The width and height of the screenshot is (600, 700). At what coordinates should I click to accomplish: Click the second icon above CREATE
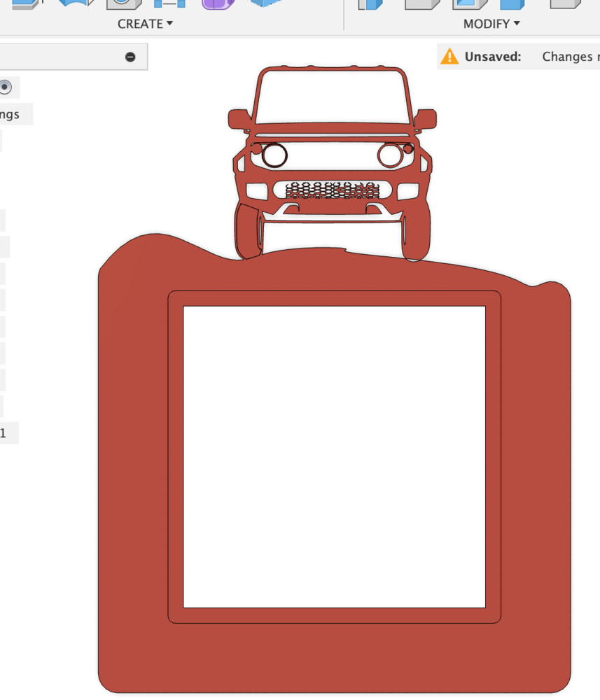76,3
